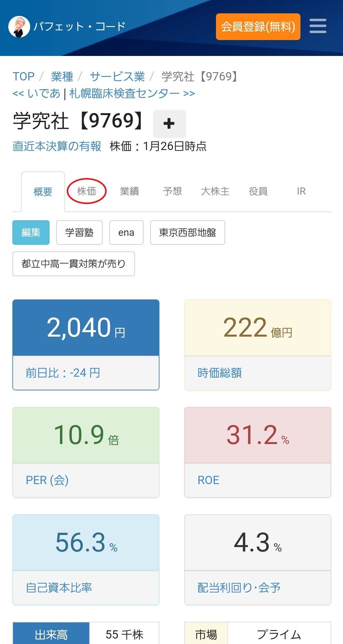The width and height of the screenshot is (343, 644).
Task: Open ROE label link
Action: click(x=208, y=480)
